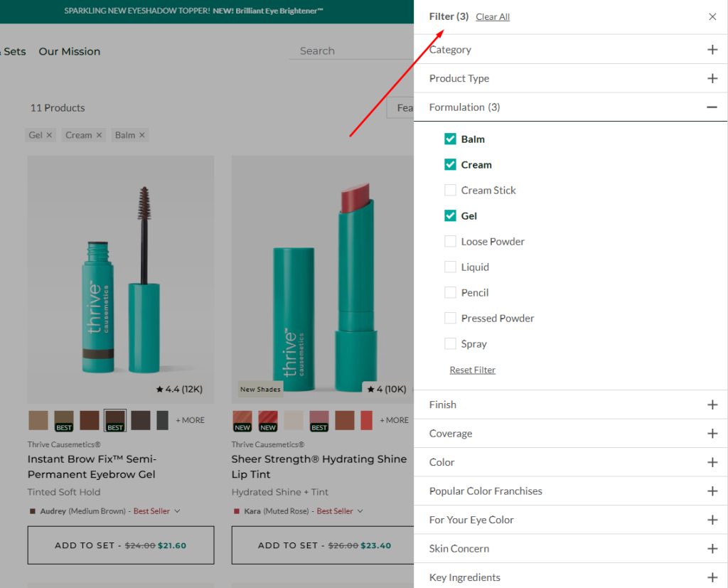
Task: Collapse the Formulation section minus icon
Action: pos(712,107)
